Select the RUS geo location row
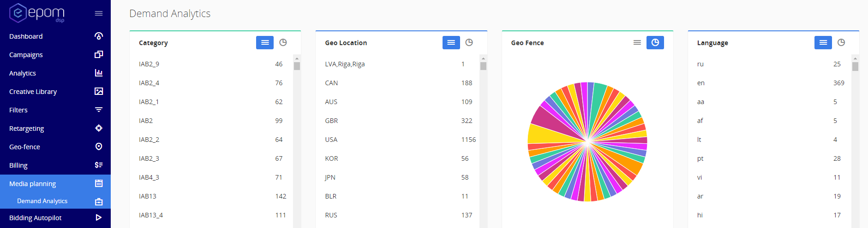 pos(397,215)
